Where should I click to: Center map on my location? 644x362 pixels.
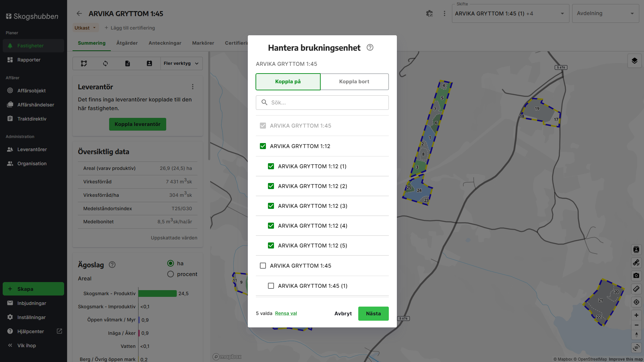pyautogui.click(x=636, y=302)
